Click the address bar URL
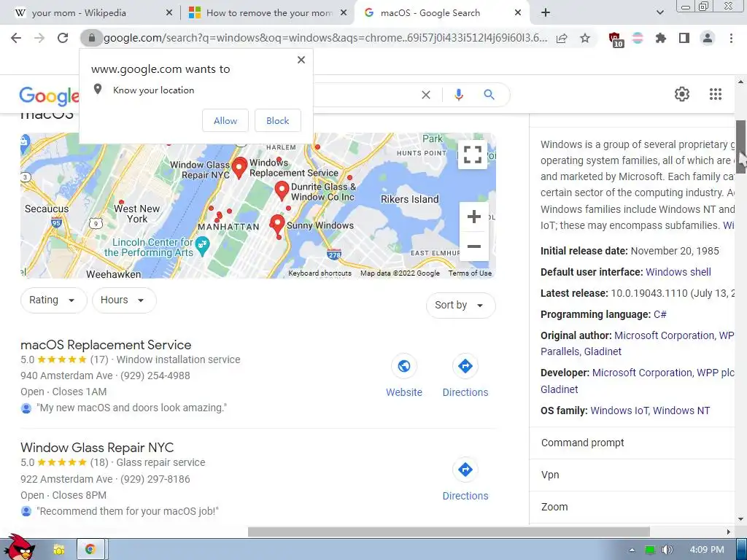This screenshot has height=560, width=747. click(325, 38)
